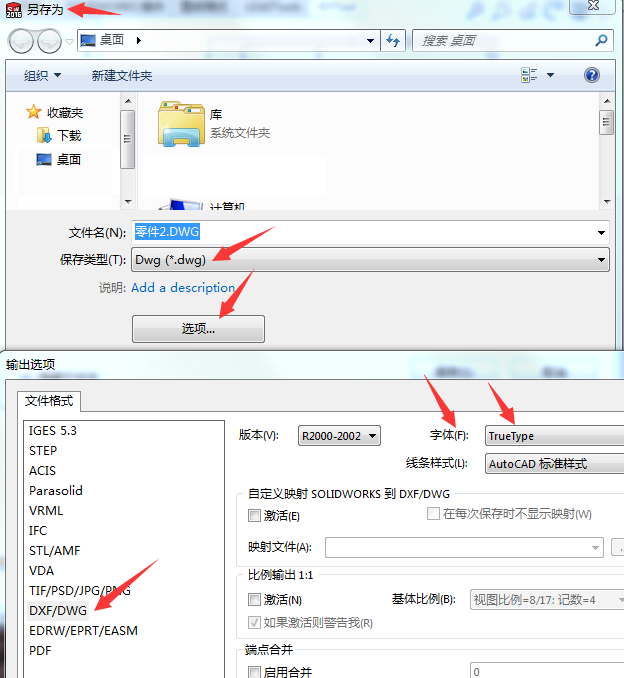The width and height of the screenshot is (624, 678).
Task: Click the 文件名 input field
Action: [x=370, y=233]
